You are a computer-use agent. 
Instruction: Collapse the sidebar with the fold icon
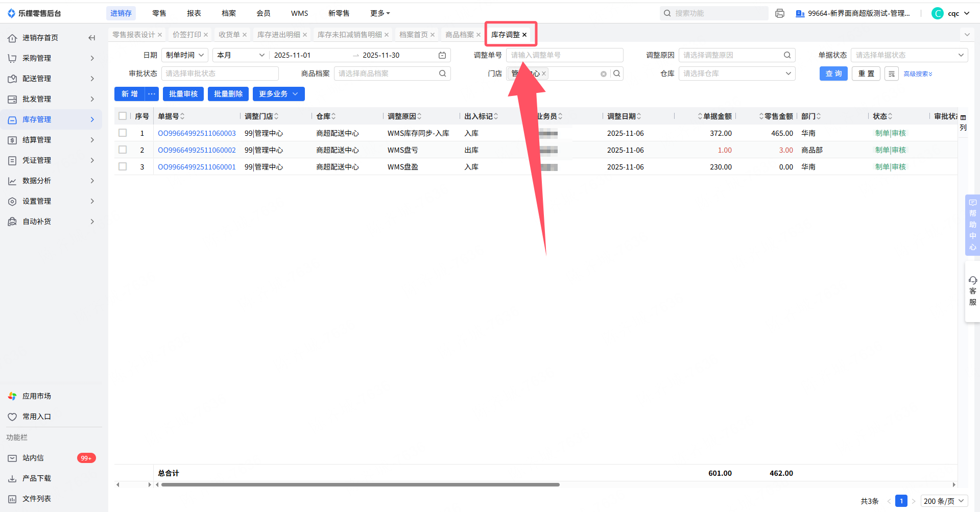pos(92,38)
